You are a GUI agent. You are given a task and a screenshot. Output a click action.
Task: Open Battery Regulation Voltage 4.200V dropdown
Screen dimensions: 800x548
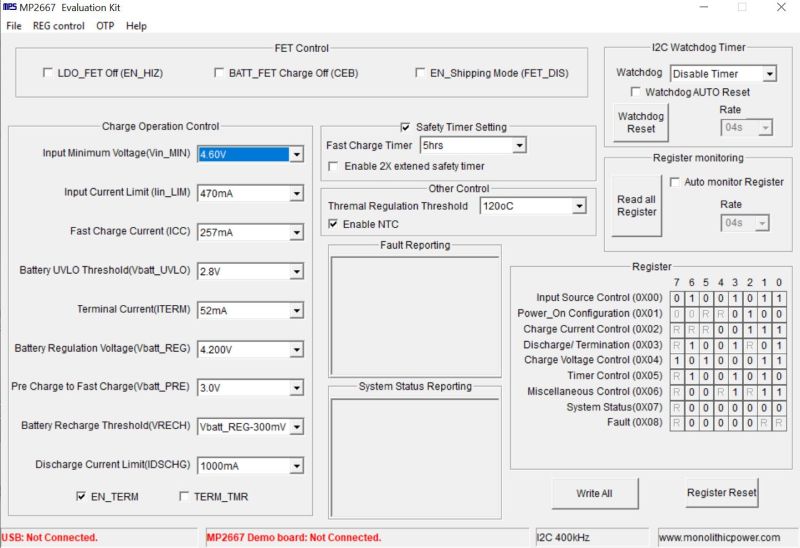click(296, 350)
